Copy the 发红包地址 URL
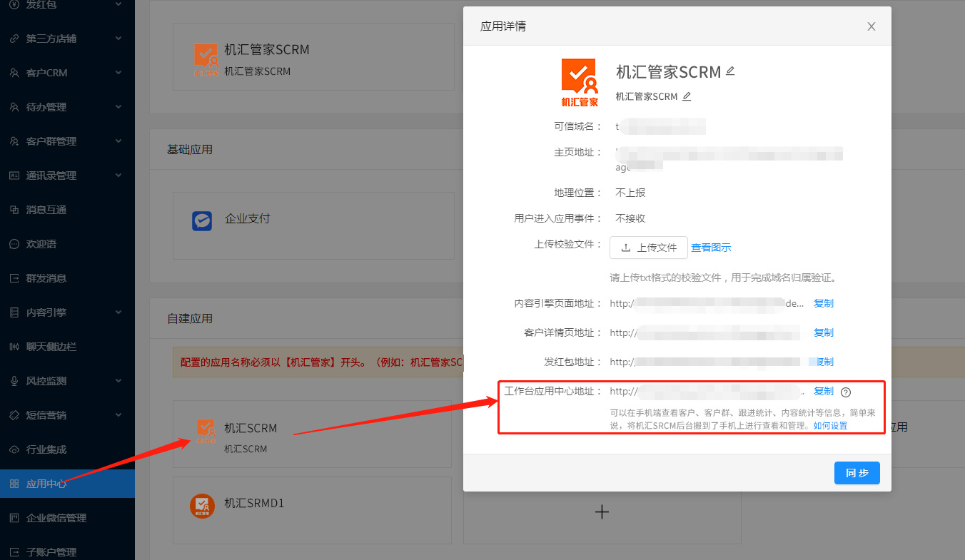 tap(824, 362)
